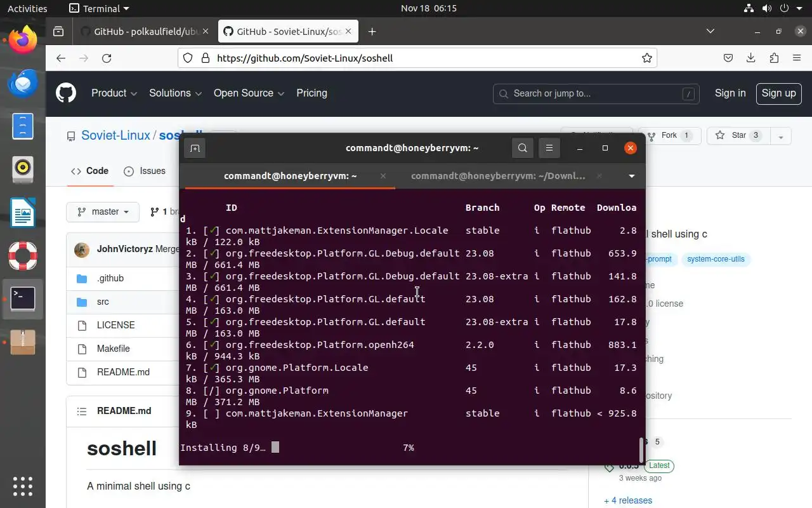Click the GitHub octocat logo
Image resolution: width=812 pixels, height=508 pixels.
66,93
